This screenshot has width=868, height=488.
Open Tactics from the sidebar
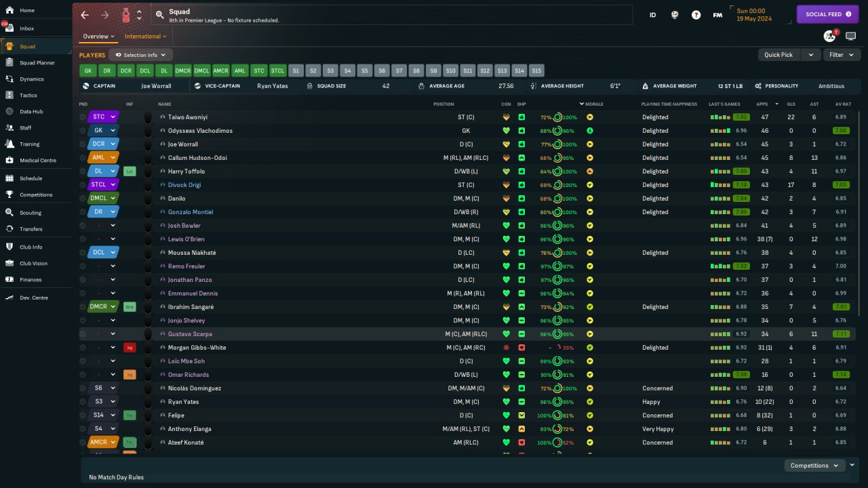[x=28, y=96]
